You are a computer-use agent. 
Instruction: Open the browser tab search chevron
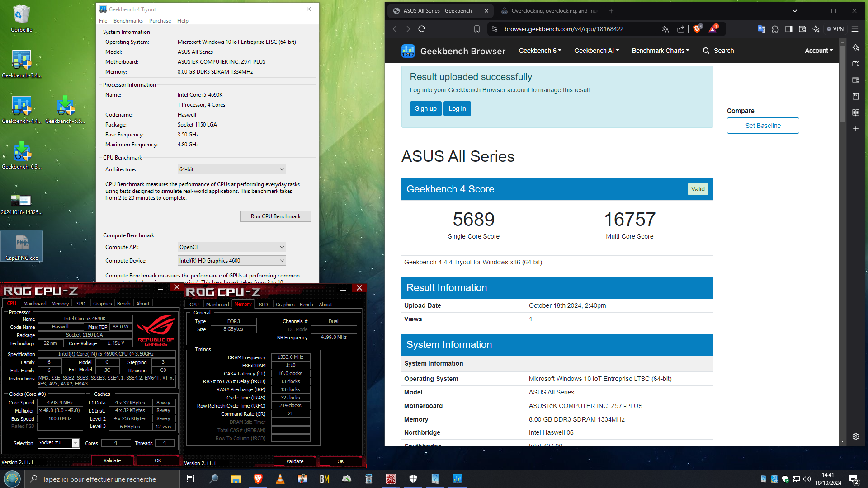pyautogui.click(x=795, y=11)
